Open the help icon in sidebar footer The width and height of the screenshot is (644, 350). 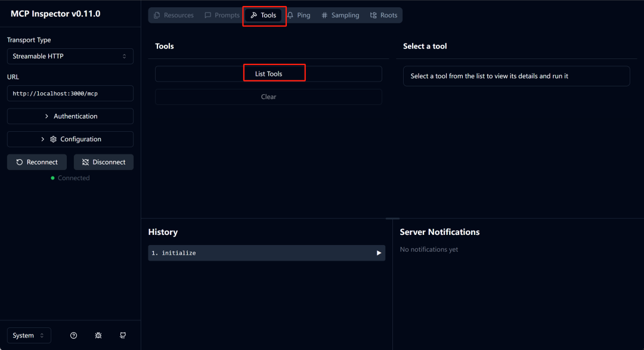coord(73,335)
